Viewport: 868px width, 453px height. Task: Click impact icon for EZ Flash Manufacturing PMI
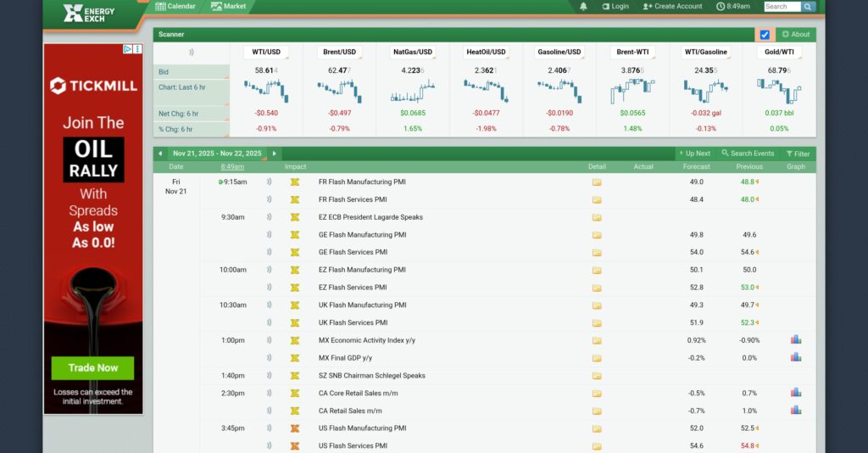pyautogui.click(x=295, y=271)
